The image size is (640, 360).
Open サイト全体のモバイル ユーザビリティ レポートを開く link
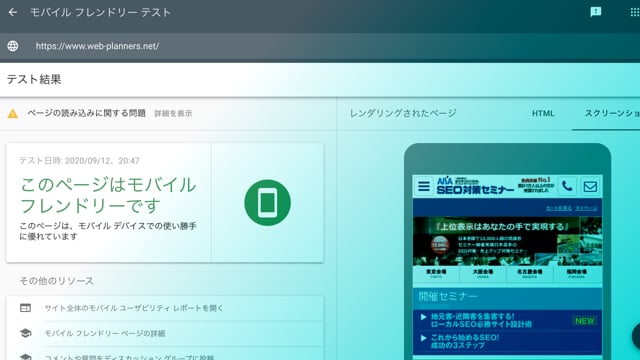pyautogui.click(x=134, y=308)
